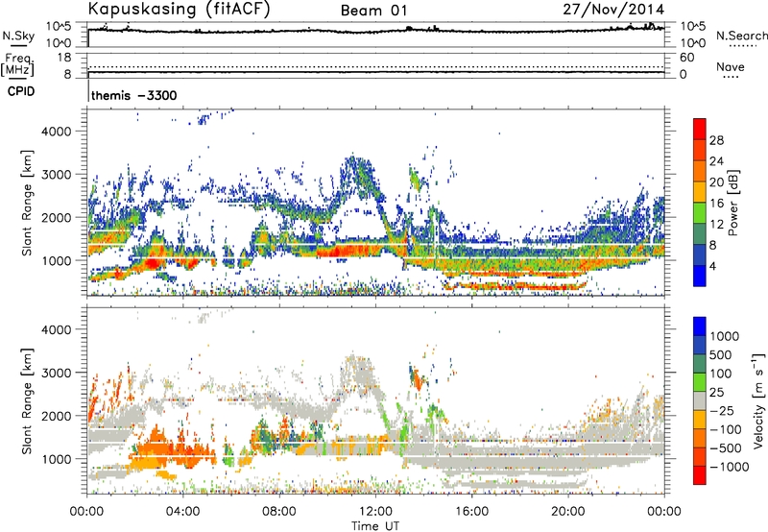Select the 16:00 time tick label

471,512
